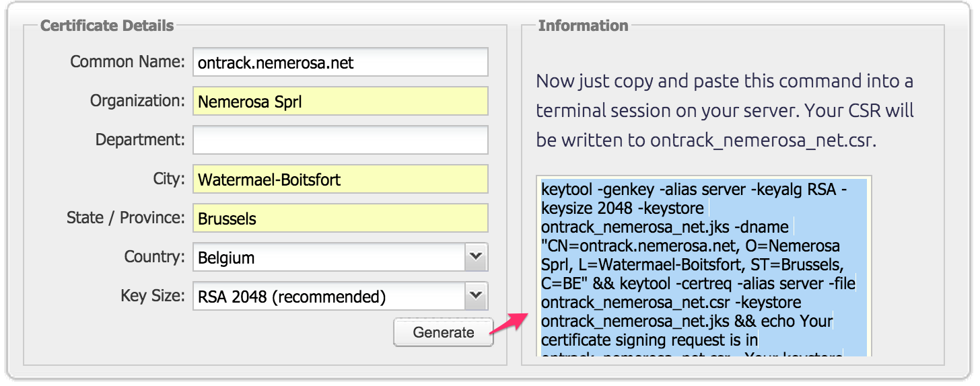Click the Certificate Details section heading

[107, 26]
